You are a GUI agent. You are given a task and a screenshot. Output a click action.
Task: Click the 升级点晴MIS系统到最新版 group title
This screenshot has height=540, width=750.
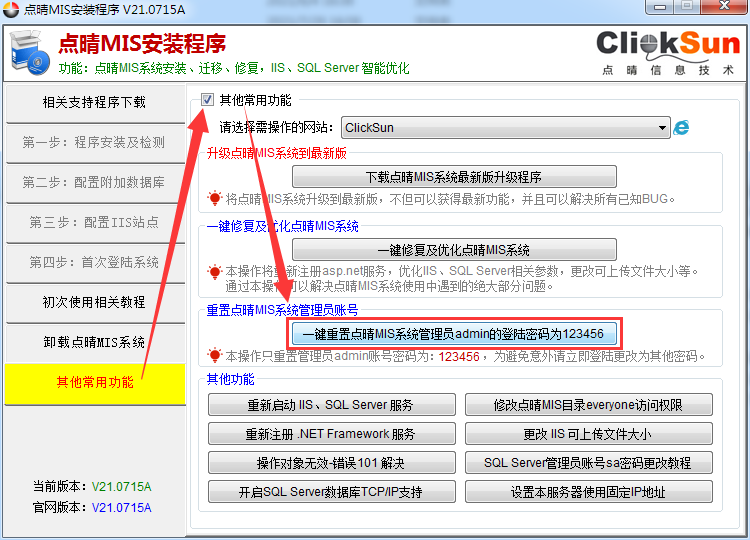(276, 154)
